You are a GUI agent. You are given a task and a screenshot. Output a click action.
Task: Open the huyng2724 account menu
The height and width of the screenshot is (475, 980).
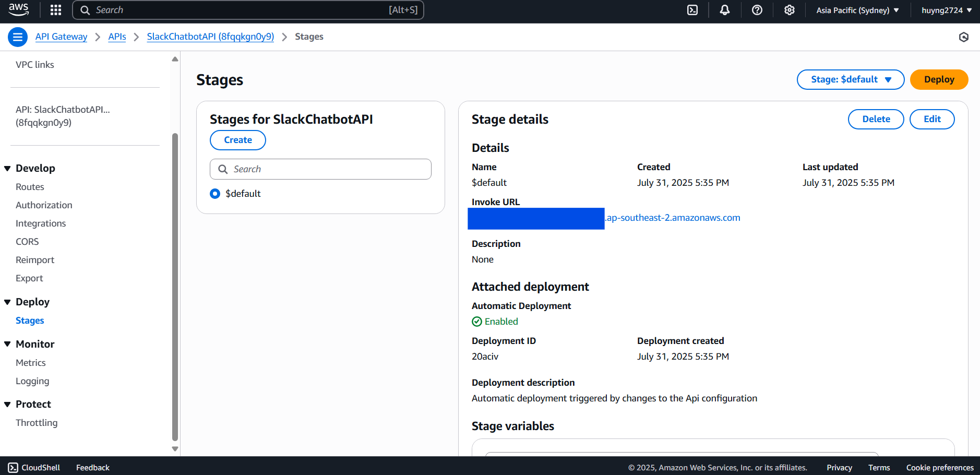[x=947, y=10]
